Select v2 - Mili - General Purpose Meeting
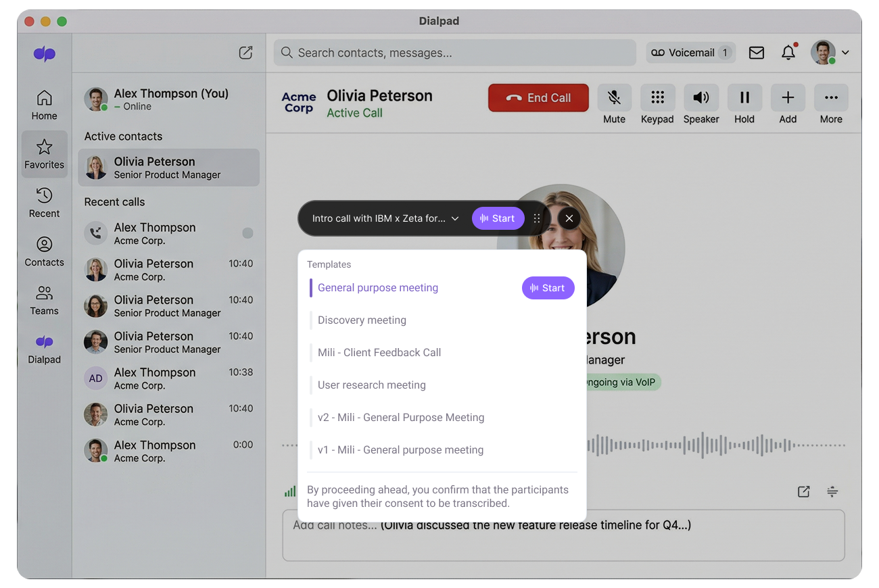 click(401, 418)
